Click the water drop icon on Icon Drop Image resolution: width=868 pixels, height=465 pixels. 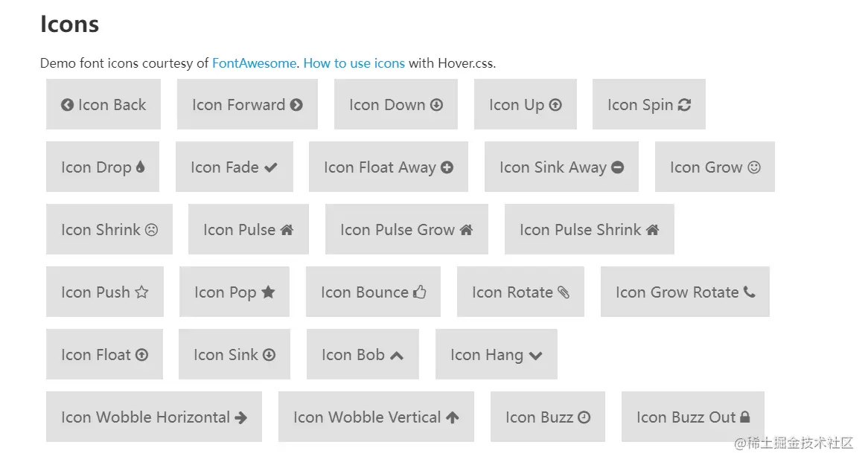(140, 167)
